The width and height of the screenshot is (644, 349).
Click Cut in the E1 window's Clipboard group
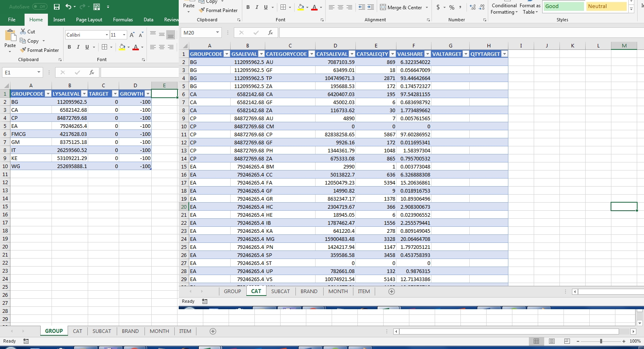pyautogui.click(x=28, y=31)
